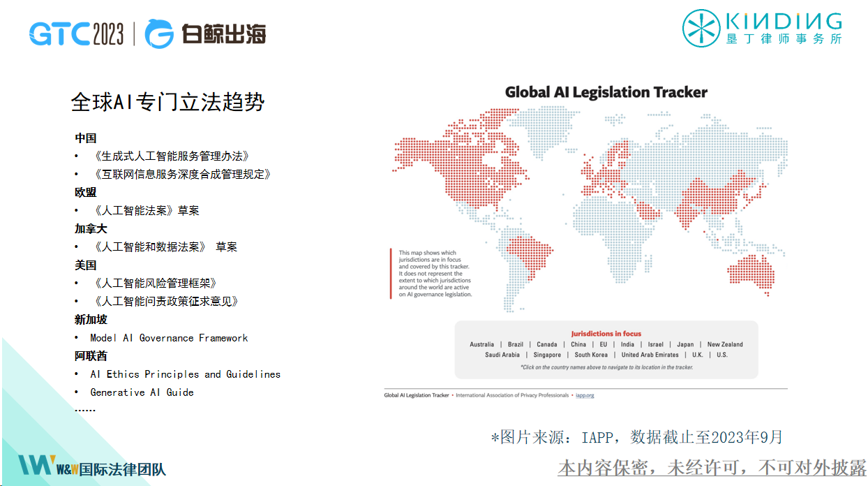Click the Generative AI Guide bullet
The image size is (868, 486).
pyautogui.click(x=142, y=392)
